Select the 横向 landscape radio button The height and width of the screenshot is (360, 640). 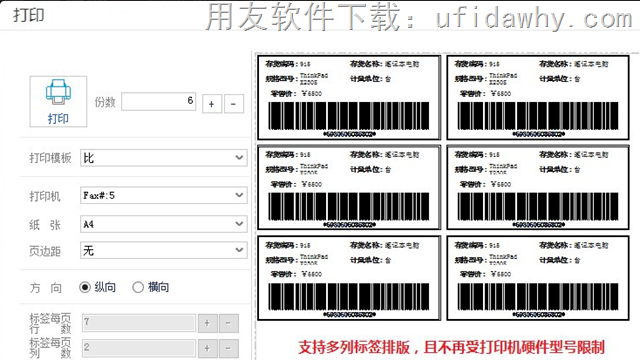tap(138, 287)
